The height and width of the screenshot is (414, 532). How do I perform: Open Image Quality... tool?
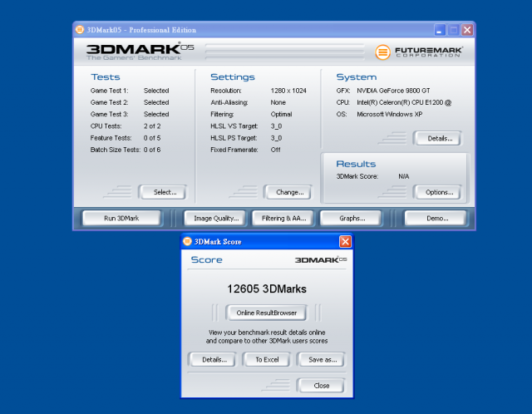pos(216,218)
